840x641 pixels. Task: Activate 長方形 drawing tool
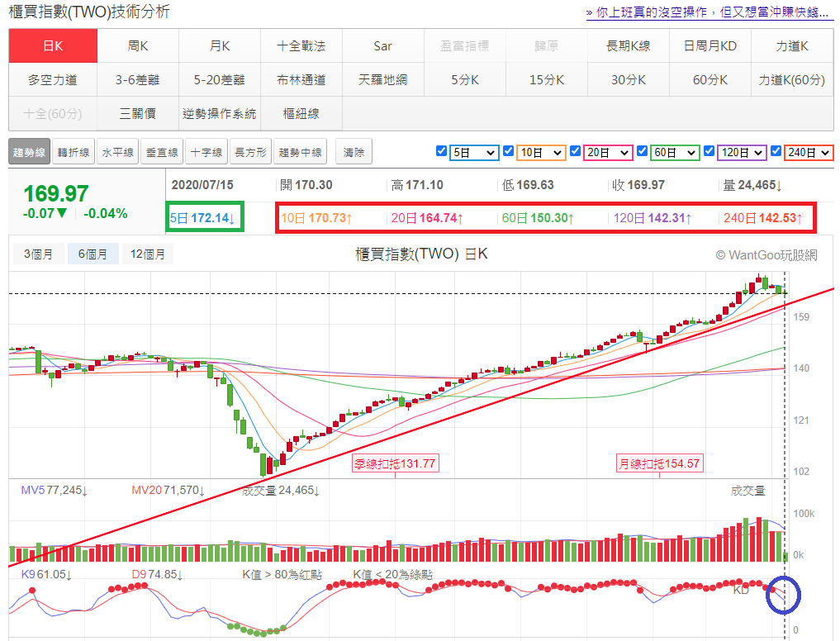(x=251, y=152)
